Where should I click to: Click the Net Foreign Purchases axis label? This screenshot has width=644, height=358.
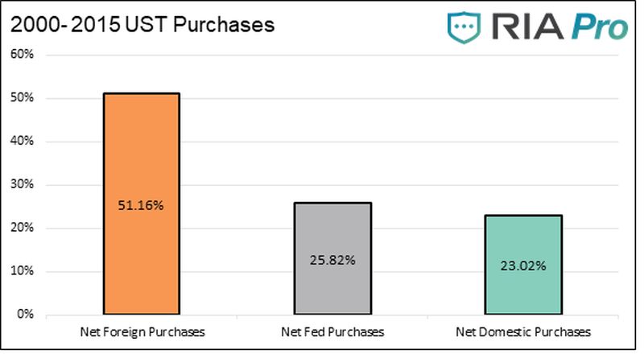142,331
